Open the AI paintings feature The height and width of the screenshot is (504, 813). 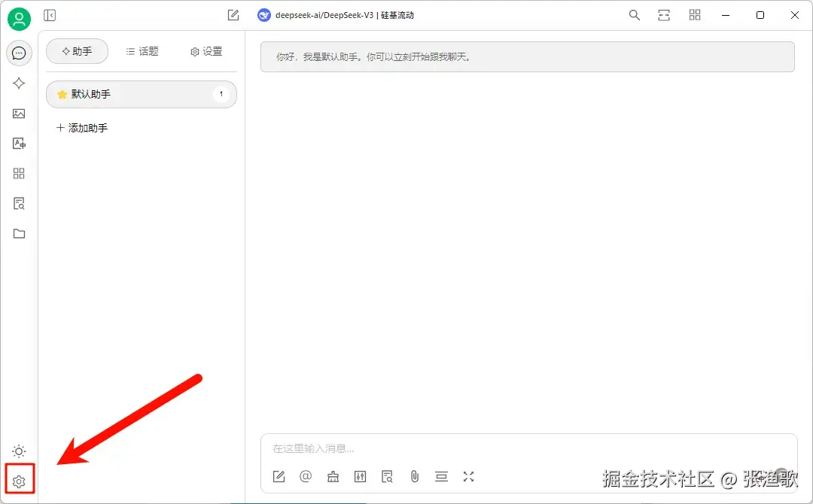pos(19,114)
